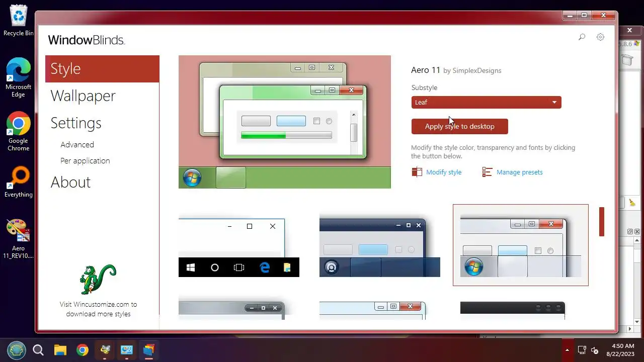Show hidden system tray icons
The width and height of the screenshot is (644, 362).
point(567,350)
